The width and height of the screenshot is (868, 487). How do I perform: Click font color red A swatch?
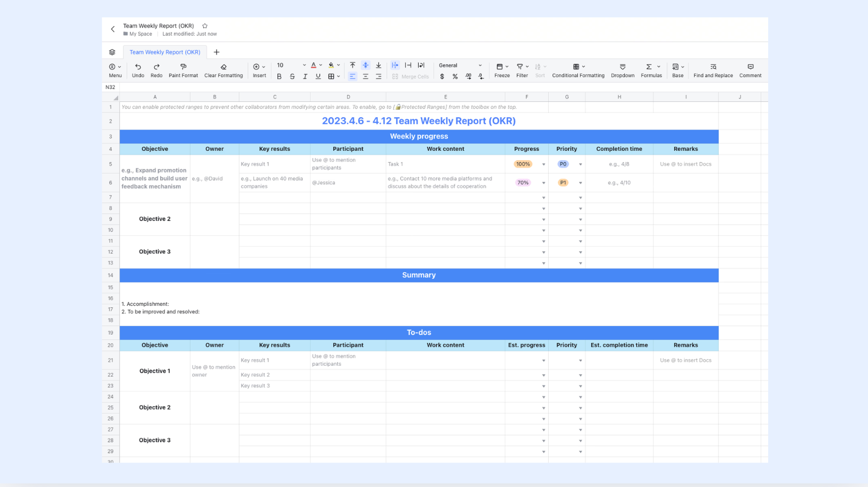tap(314, 65)
